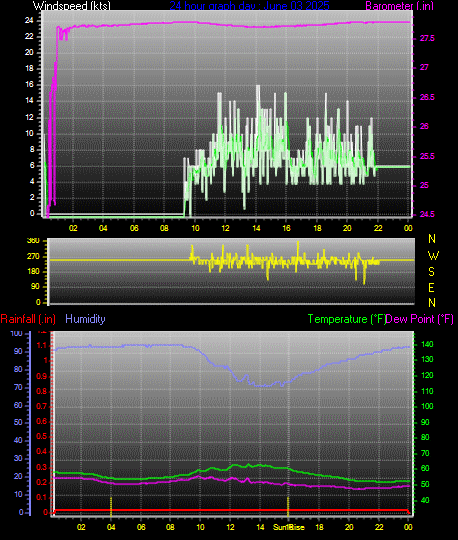Click the 0.1 rainfall axis value
Viewport: 458px width, 540px height.
(x=42, y=497)
